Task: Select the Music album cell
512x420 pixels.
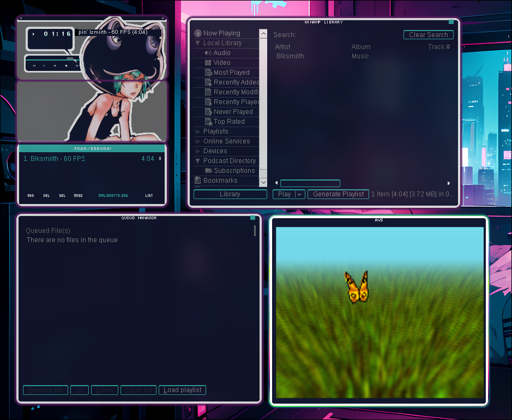Action: tap(360, 56)
